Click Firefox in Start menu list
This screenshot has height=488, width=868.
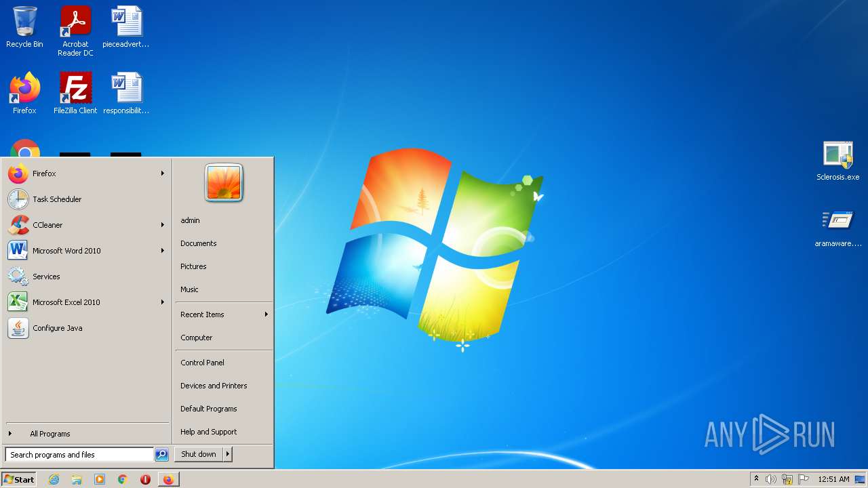tap(86, 174)
